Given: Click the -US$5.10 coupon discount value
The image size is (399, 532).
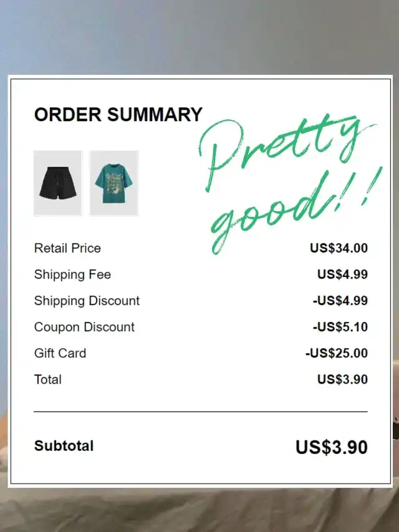Looking at the screenshot, I should 340,327.
